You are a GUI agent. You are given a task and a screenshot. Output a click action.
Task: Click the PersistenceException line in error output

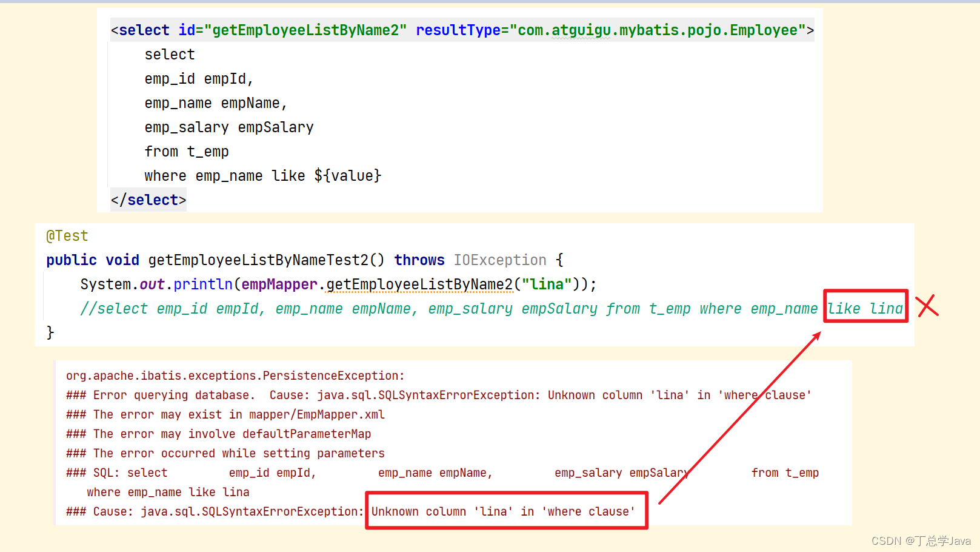[x=235, y=376]
